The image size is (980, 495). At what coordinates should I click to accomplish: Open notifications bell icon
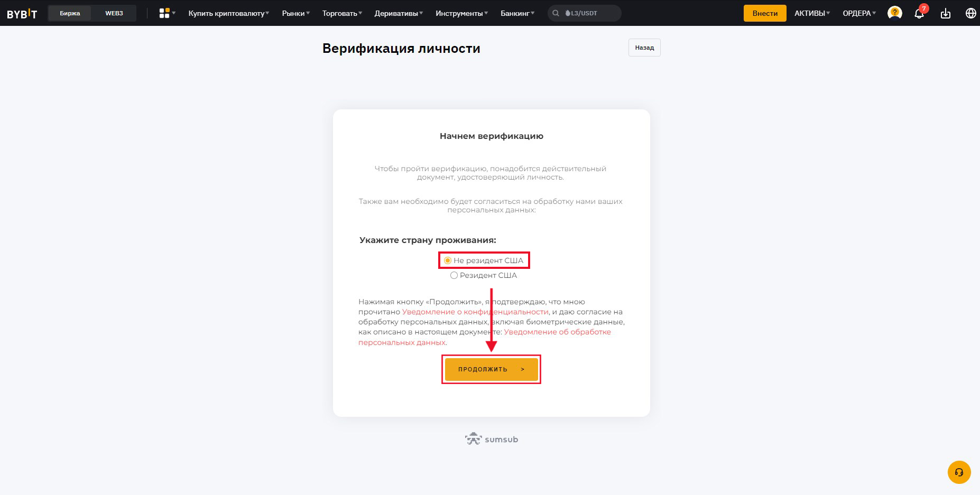point(919,13)
